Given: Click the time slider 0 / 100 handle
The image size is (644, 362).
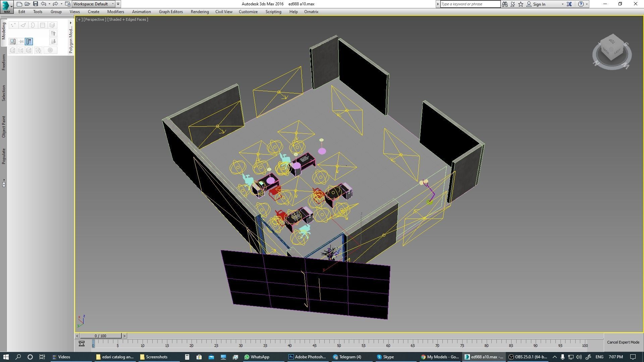Looking at the screenshot, I should (101, 336).
